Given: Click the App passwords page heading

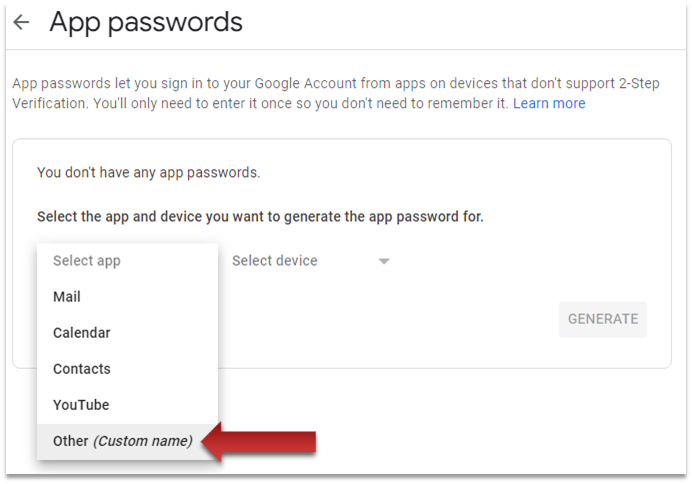Looking at the screenshot, I should click(x=146, y=22).
